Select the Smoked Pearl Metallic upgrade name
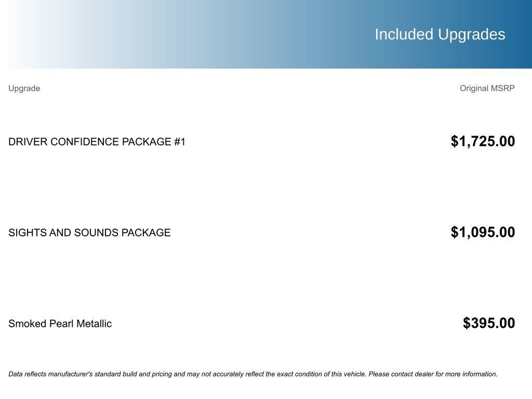 tap(60, 324)
